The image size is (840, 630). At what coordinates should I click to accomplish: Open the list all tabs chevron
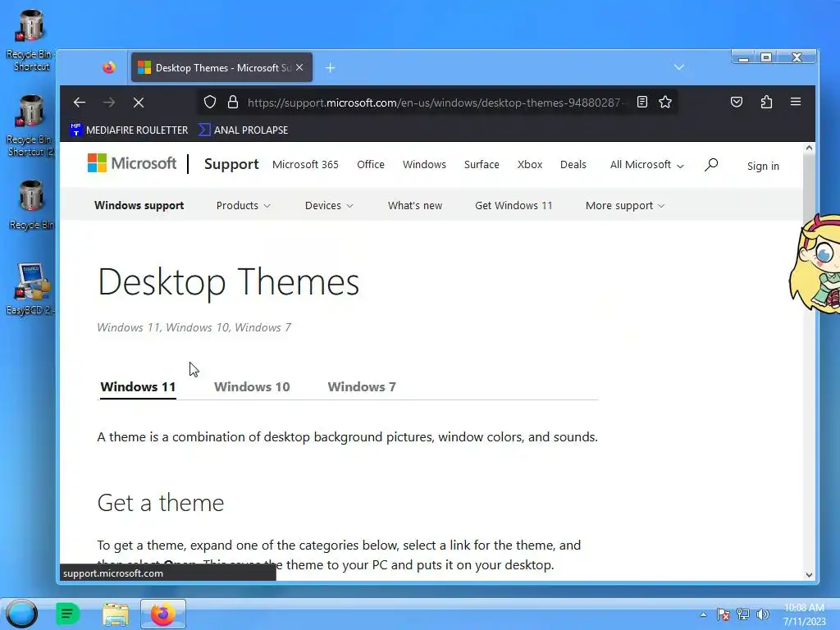pyautogui.click(x=678, y=67)
